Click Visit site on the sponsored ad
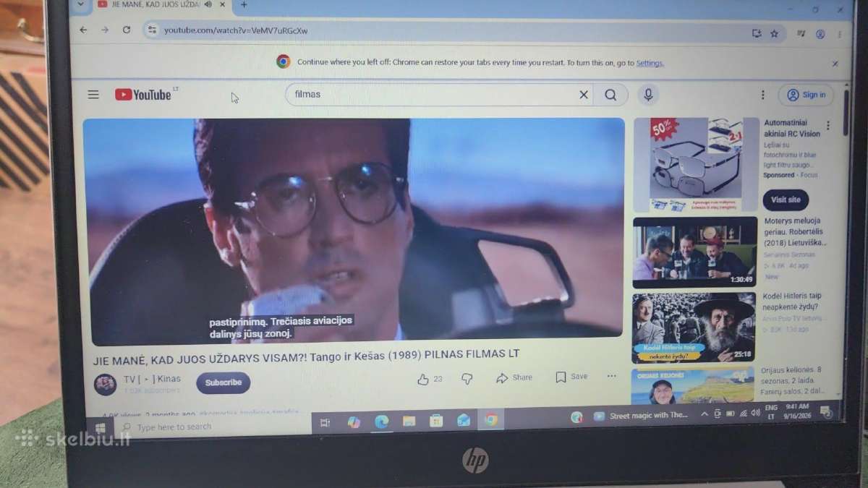 (786, 200)
